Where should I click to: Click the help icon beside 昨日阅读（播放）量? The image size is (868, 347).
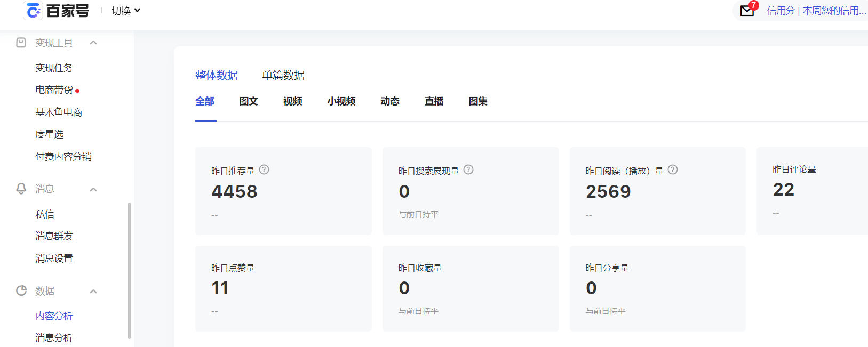click(x=673, y=170)
